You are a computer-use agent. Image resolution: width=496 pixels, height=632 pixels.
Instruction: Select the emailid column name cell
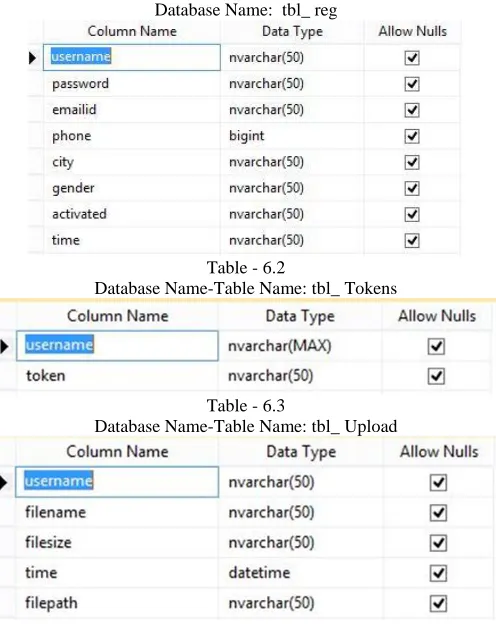click(x=132, y=110)
